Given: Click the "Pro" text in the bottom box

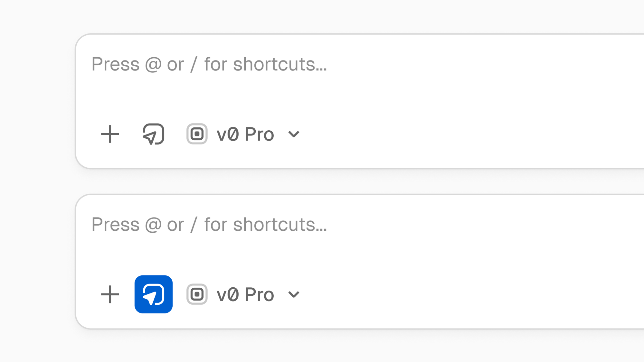Looking at the screenshot, I should pos(259,294).
